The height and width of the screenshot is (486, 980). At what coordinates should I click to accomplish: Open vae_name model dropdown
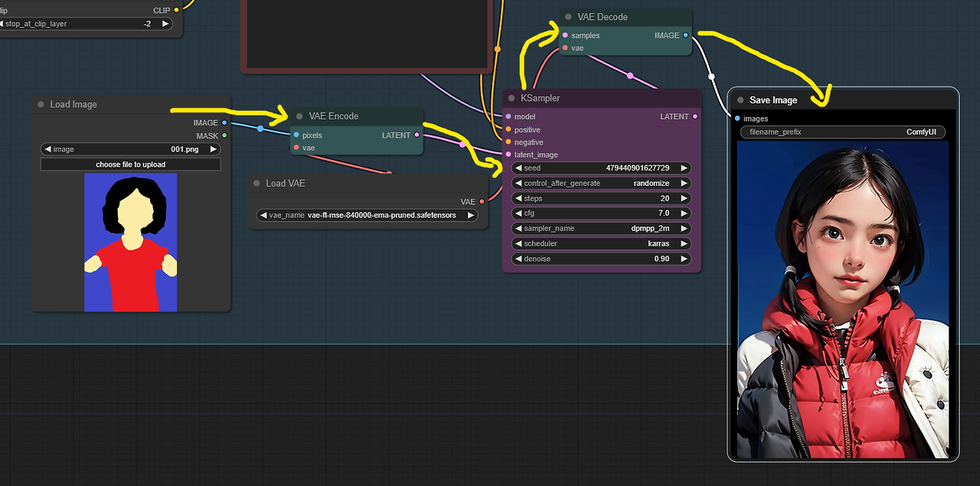click(367, 215)
